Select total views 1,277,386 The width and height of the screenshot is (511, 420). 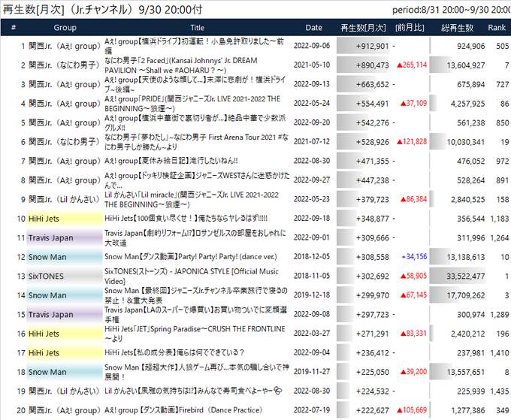click(467, 410)
